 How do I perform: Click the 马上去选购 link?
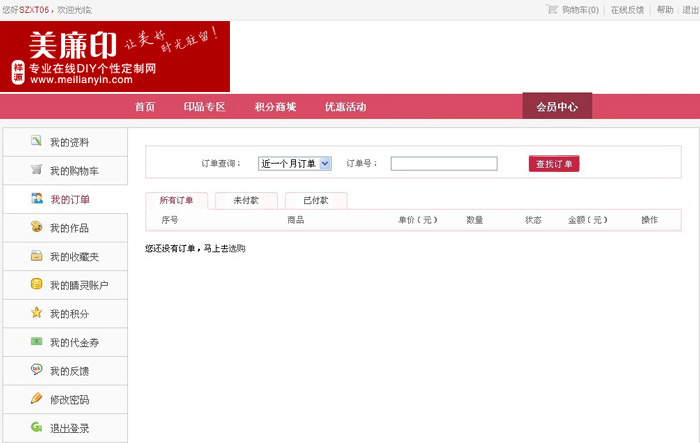click(x=224, y=248)
